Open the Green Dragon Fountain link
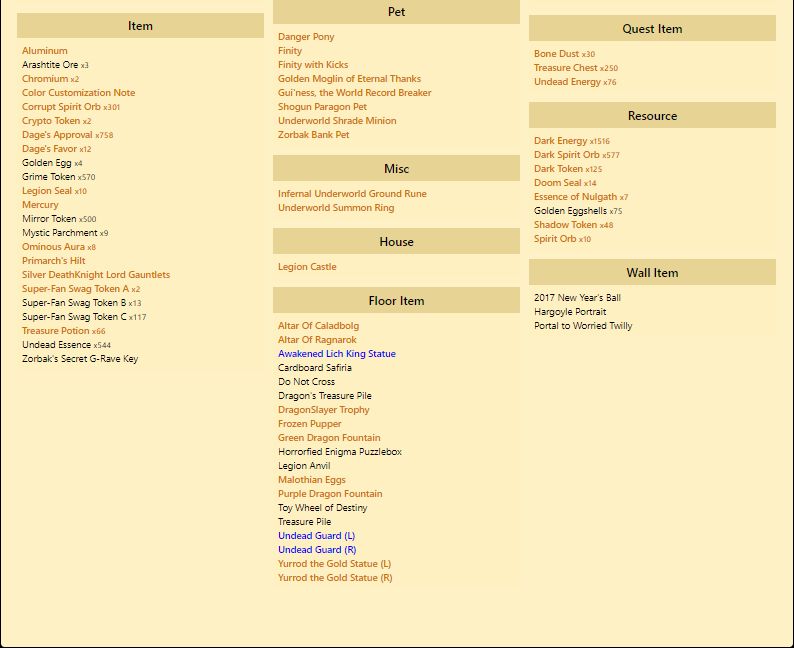Screen dimensions: 794x648 (x=329, y=438)
